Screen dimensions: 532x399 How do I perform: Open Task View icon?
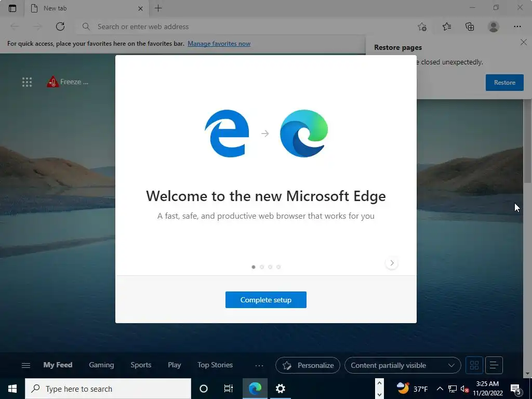[229, 389]
